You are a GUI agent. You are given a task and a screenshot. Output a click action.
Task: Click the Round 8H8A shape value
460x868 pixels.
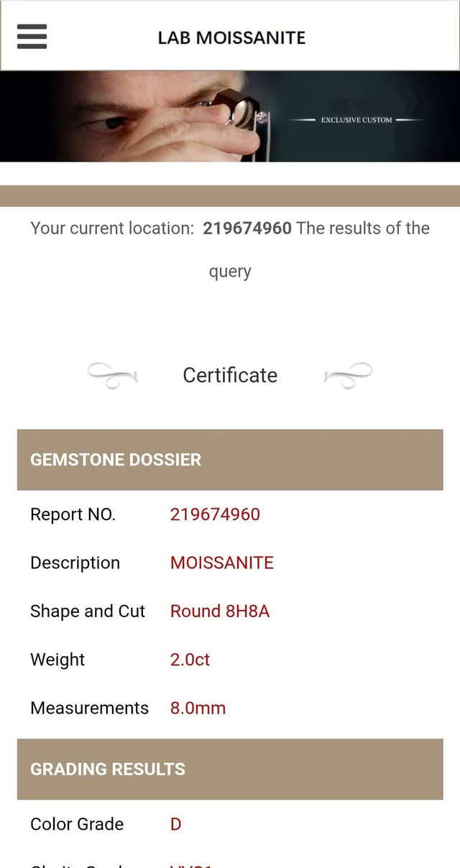click(x=220, y=611)
